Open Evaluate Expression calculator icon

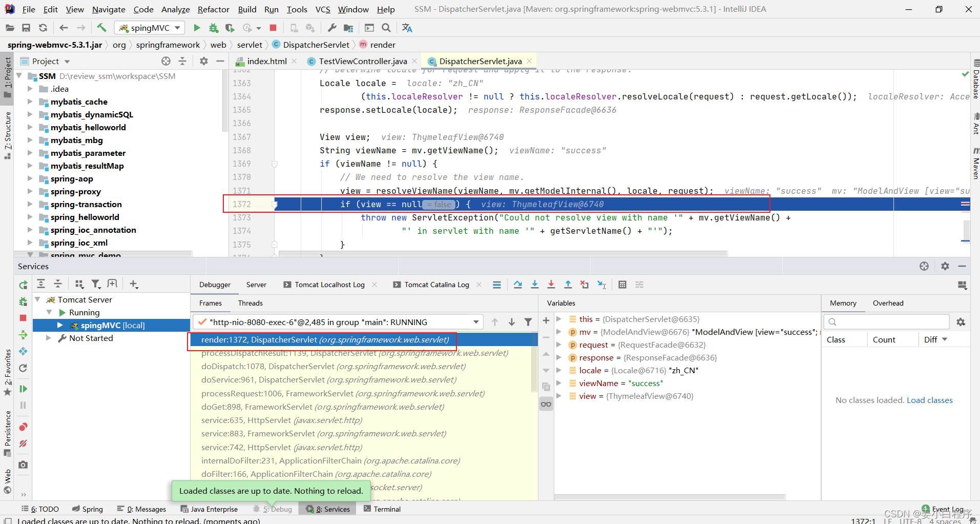point(622,285)
